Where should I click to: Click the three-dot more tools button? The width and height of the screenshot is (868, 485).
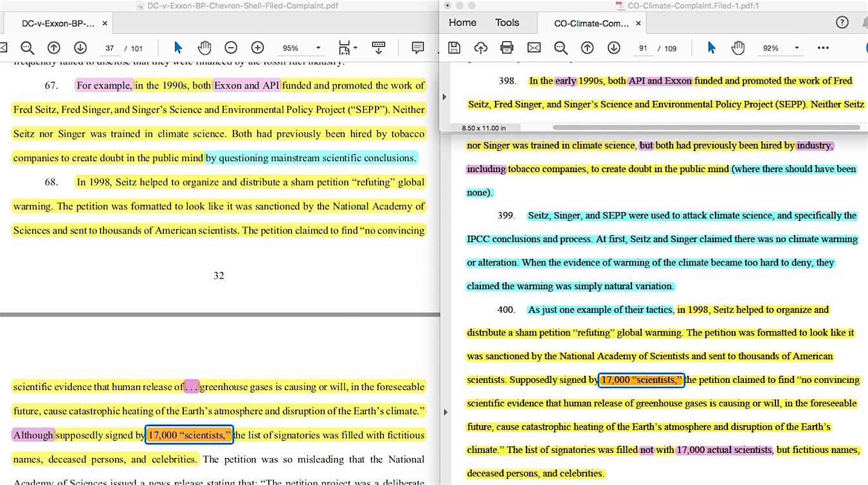(x=823, y=48)
